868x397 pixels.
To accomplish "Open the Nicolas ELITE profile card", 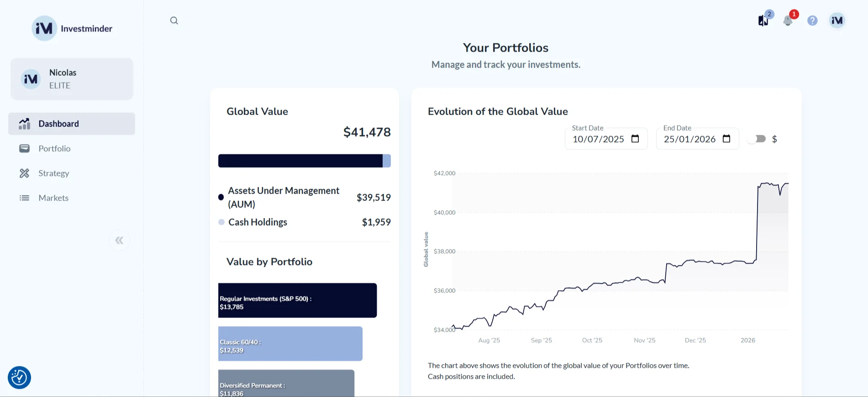I will [x=71, y=79].
